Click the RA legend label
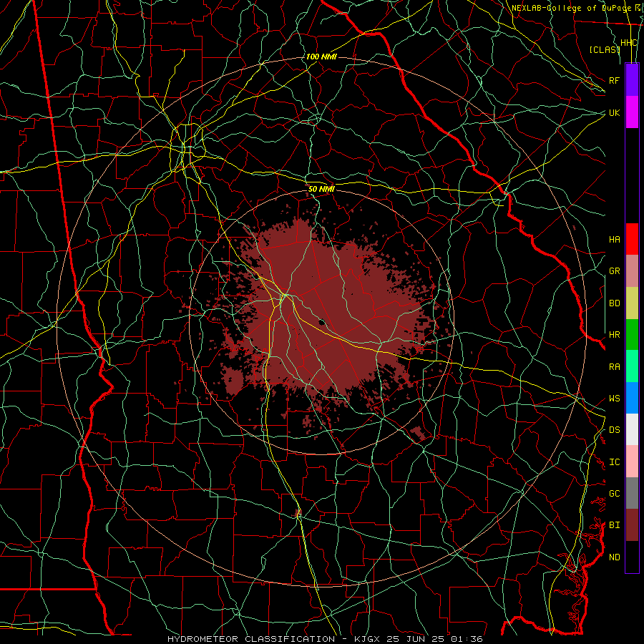Image resolution: width=644 pixels, height=644 pixels. point(614,367)
